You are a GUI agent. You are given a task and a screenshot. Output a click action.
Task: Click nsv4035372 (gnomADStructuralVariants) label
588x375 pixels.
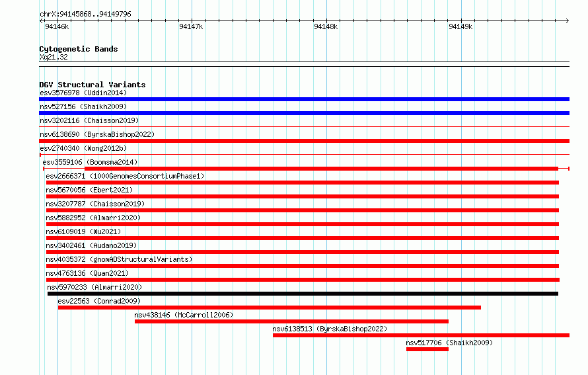119,259
